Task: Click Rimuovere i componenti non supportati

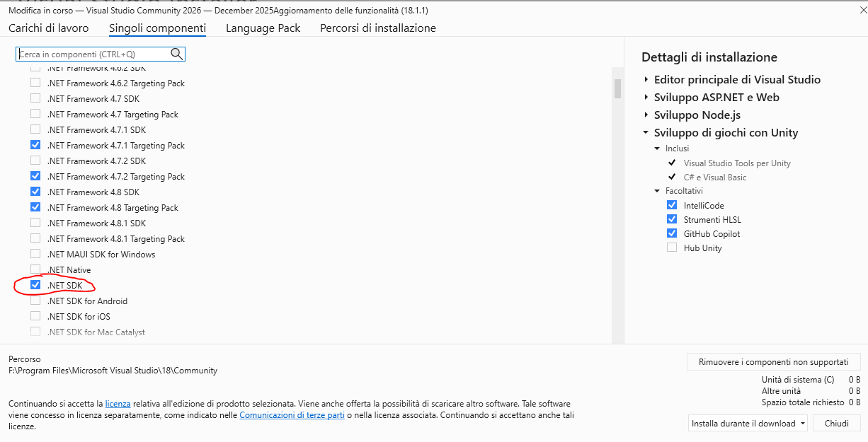Action: coord(773,361)
